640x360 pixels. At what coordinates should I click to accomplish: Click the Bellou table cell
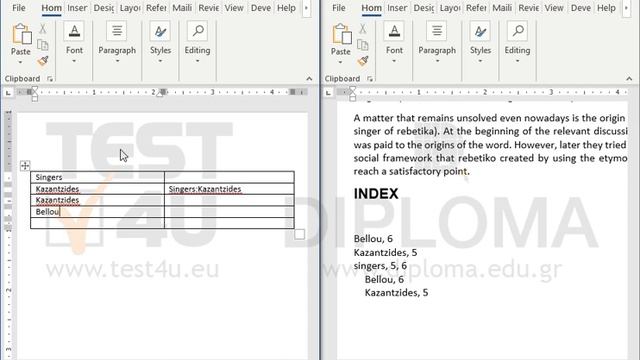coord(98,211)
